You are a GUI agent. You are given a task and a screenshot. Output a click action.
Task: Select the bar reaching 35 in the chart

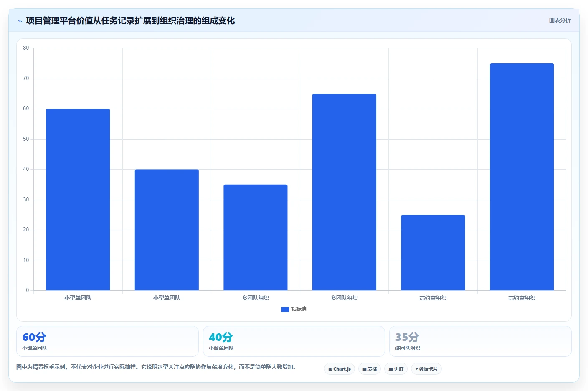pyautogui.click(x=256, y=237)
